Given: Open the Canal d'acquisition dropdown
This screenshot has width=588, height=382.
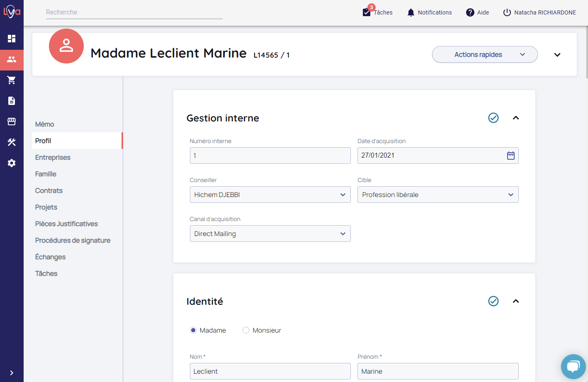Looking at the screenshot, I should (x=270, y=234).
